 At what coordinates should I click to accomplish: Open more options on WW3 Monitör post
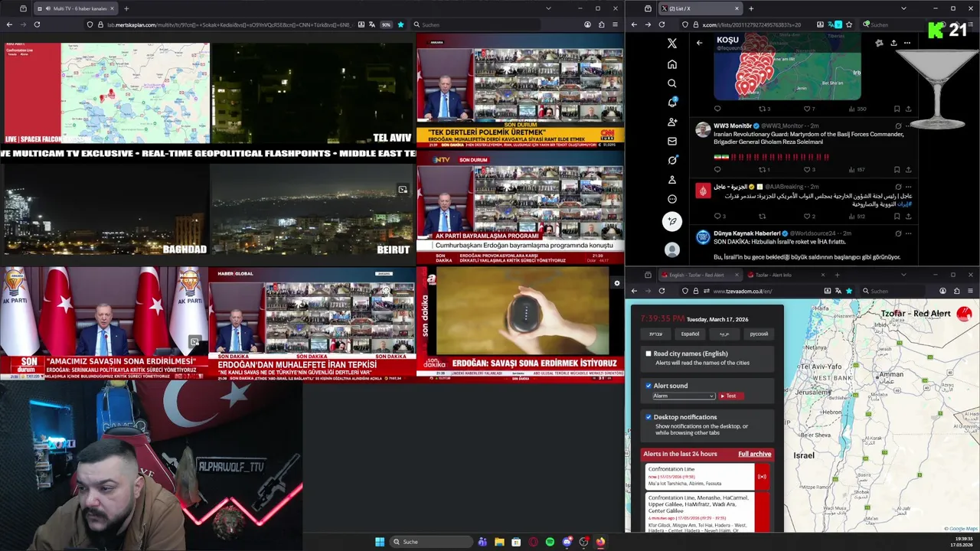(908, 126)
